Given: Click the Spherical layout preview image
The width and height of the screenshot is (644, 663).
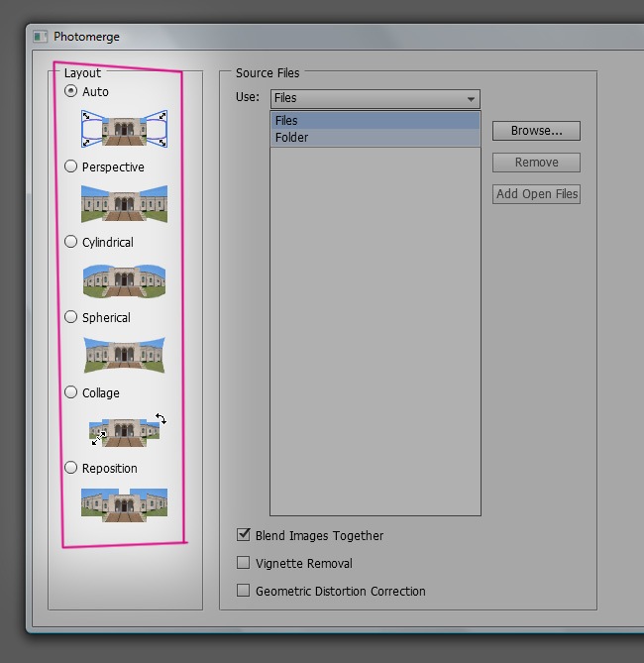Looking at the screenshot, I should coord(124,354).
